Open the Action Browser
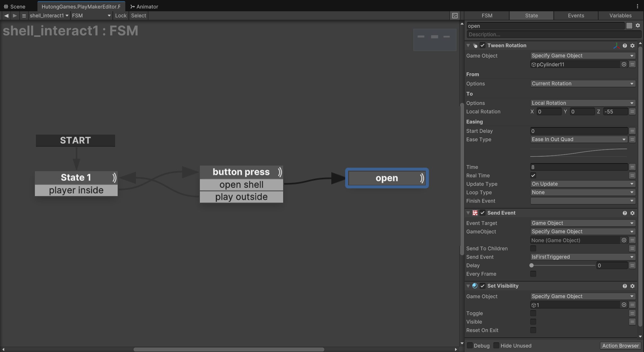This screenshot has height=352, width=644. pyautogui.click(x=620, y=346)
